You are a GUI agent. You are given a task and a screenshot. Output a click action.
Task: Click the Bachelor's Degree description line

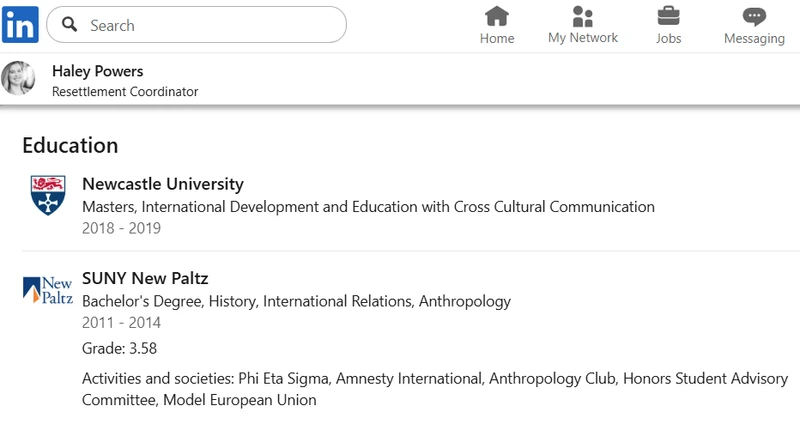point(296,302)
